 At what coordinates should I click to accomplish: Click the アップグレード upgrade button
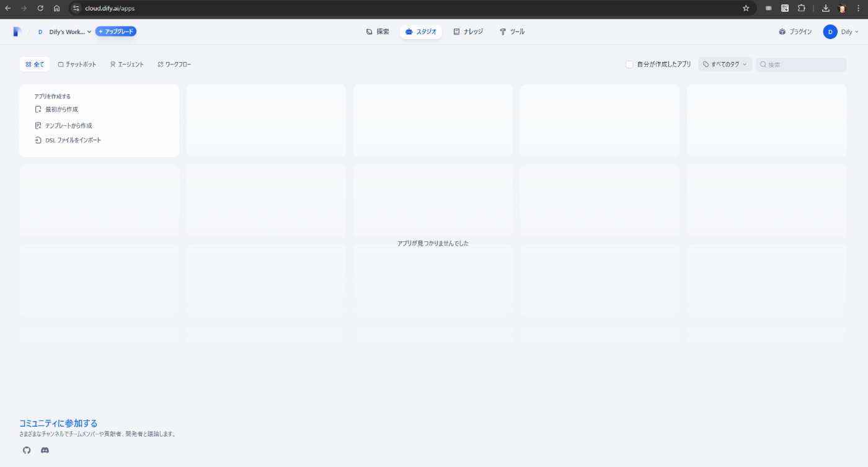pyautogui.click(x=116, y=32)
